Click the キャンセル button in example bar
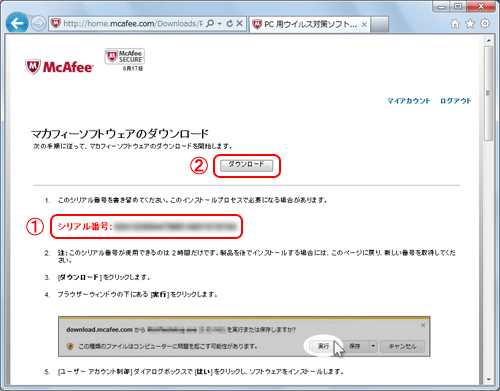This screenshot has height=391, width=500. click(402, 346)
